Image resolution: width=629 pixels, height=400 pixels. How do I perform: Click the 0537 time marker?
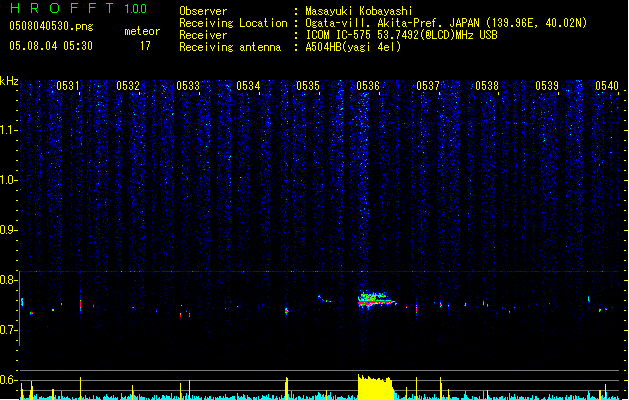coord(428,85)
